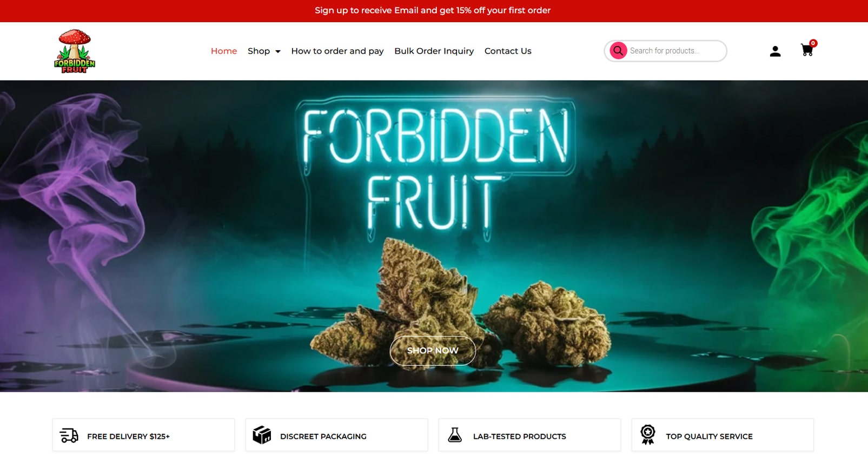This screenshot has height=475, width=868.
Task: Click the Forbidden Fruit mushroom logo
Action: coord(75,51)
